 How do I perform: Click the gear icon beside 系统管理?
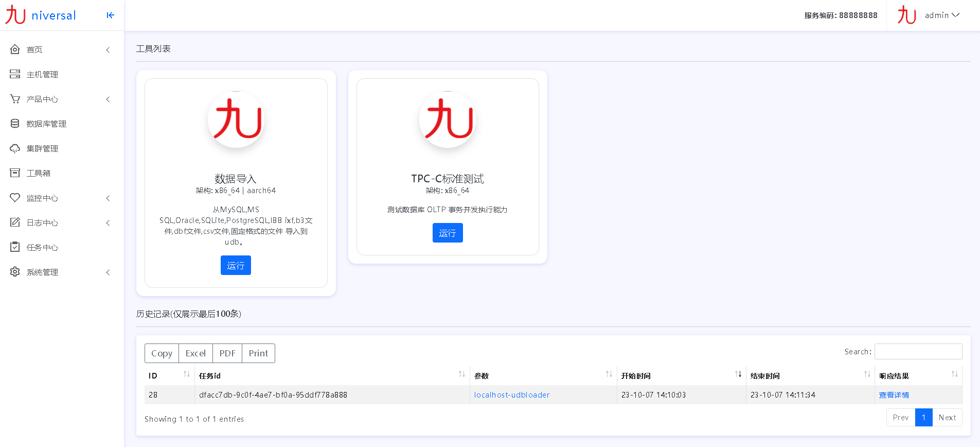15,272
